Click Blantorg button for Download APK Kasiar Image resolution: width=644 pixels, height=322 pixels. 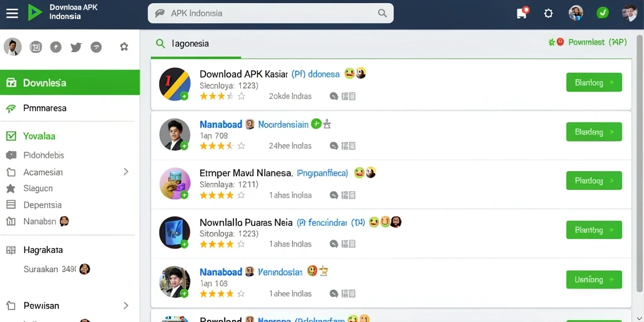[594, 82]
